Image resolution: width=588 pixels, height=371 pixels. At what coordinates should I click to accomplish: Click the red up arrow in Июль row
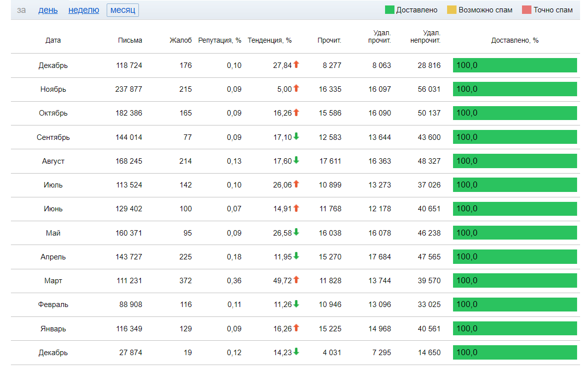pos(296,184)
